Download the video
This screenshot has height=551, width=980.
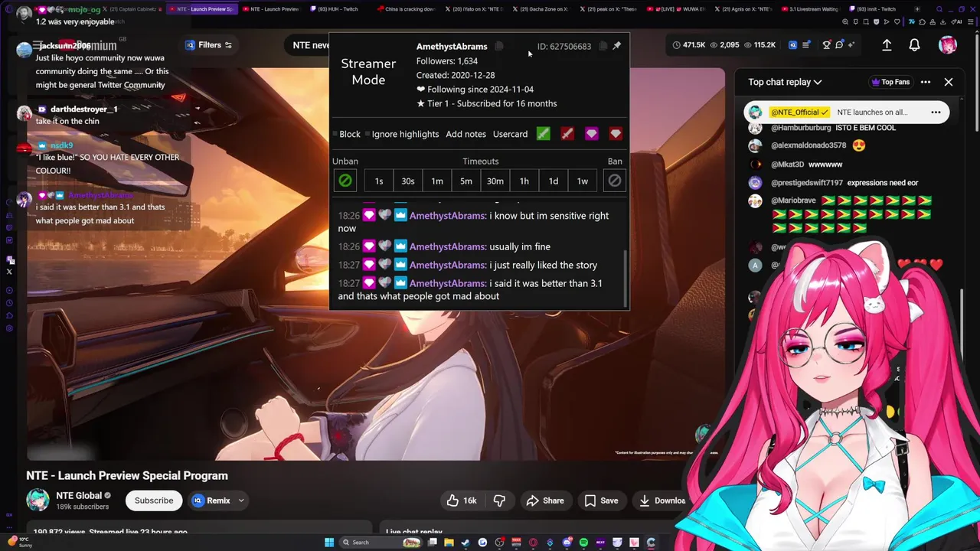[x=662, y=500]
